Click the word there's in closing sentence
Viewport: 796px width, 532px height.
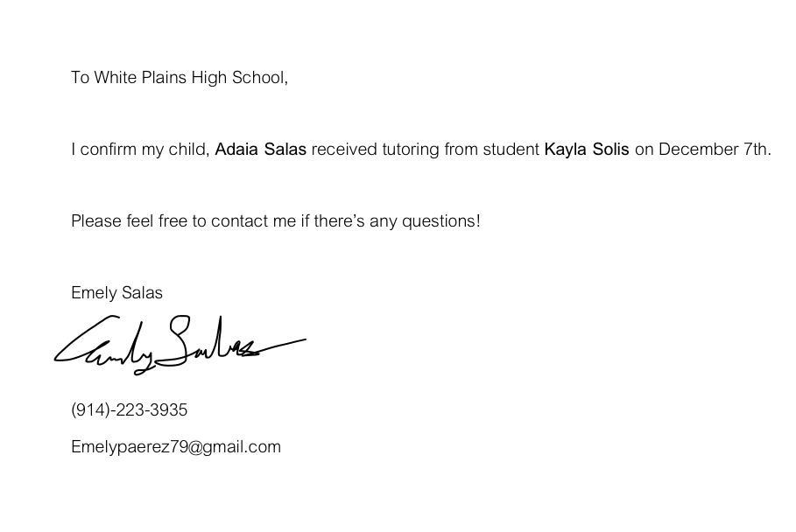pos(339,221)
